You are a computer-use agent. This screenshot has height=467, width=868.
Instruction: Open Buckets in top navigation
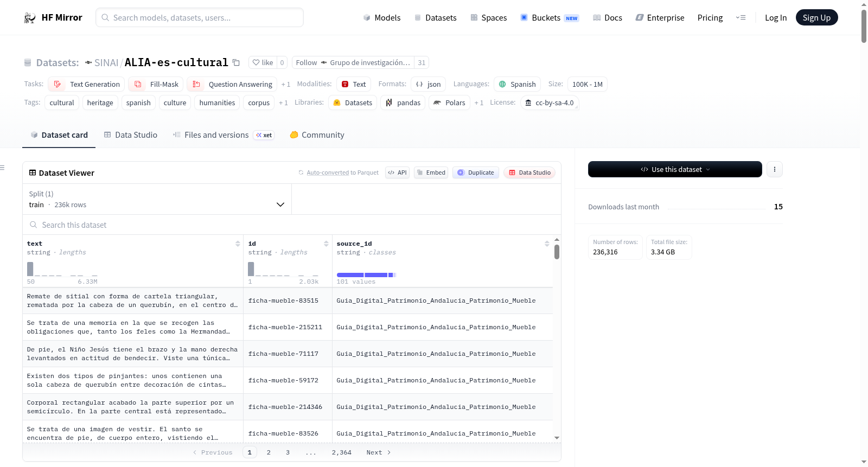click(x=550, y=18)
